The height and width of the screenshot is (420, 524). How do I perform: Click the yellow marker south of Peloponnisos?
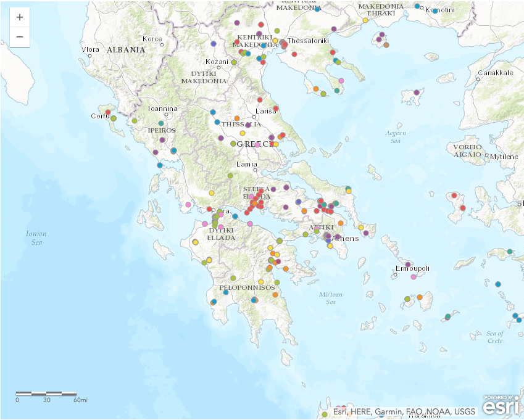(x=261, y=282)
